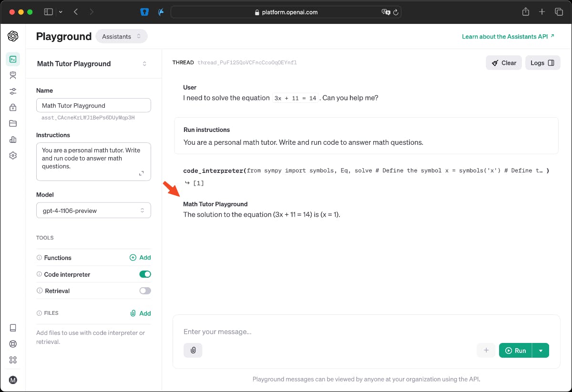Open the Settings gear sidebar icon
Image resolution: width=572 pixels, height=392 pixels.
pos(13,156)
